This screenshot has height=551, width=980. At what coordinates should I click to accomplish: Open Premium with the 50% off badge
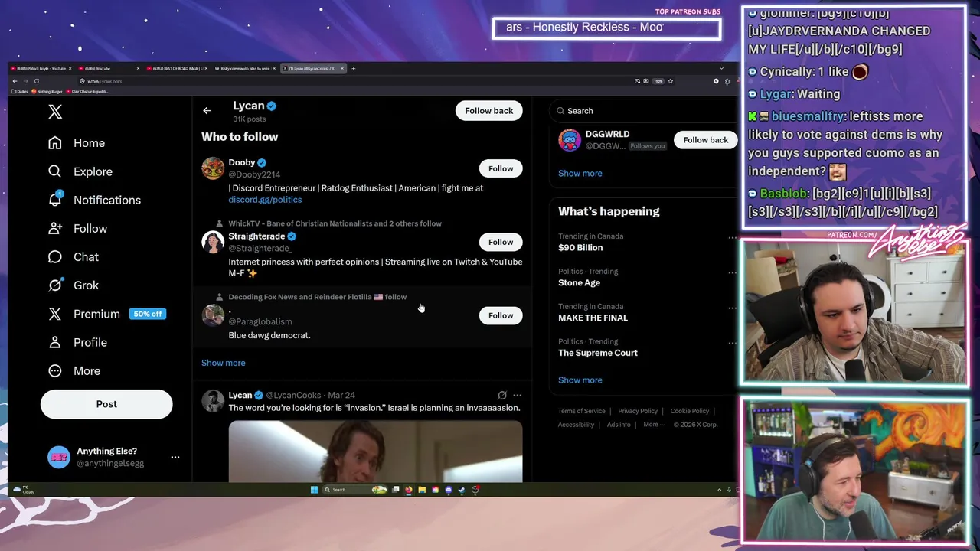click(106, 314)
